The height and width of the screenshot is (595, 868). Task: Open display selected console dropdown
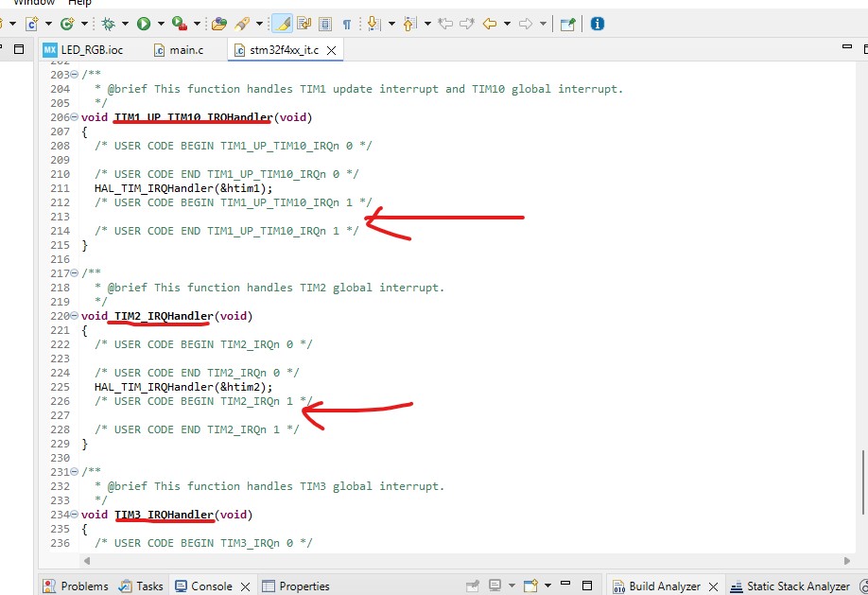(x=512, y=586)
